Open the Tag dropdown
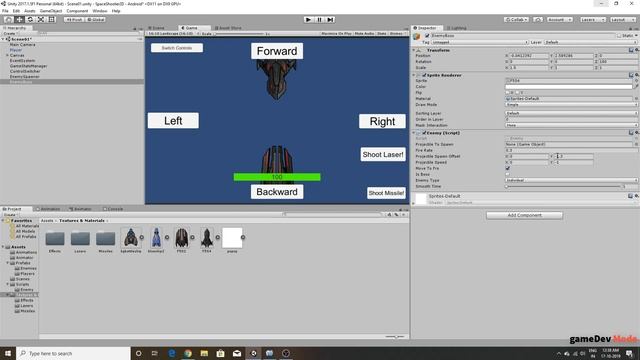640x360 pixels. point(480,42)
